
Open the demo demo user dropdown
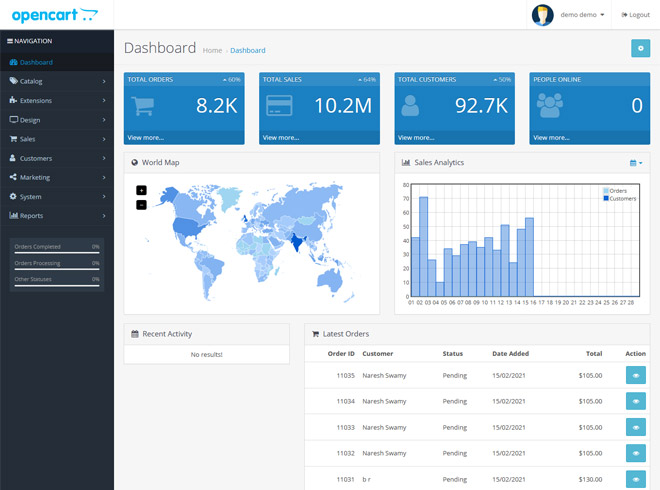pos(582,15)
